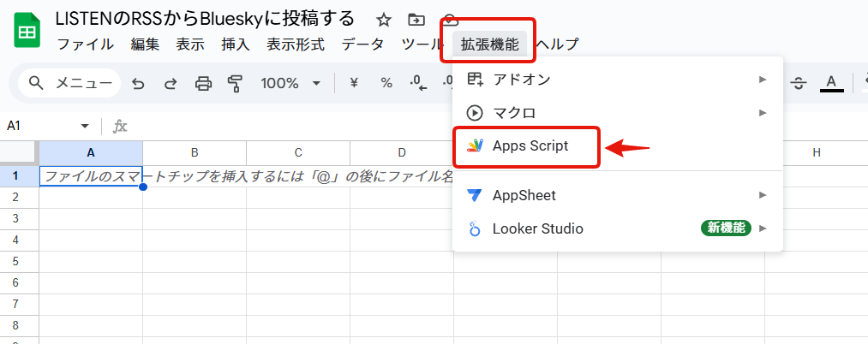The width and height of the screenshot is (868, 344).
Task: Click the move to folder icon
Action: [416, 21]
